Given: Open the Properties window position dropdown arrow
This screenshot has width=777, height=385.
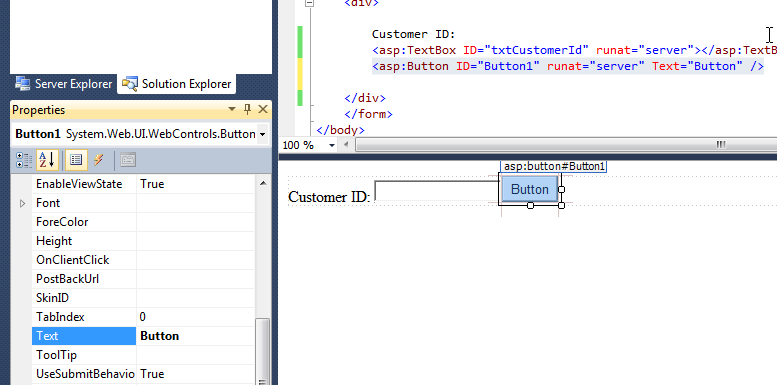Looking at the screenshot, I should [x=232, y=110].
